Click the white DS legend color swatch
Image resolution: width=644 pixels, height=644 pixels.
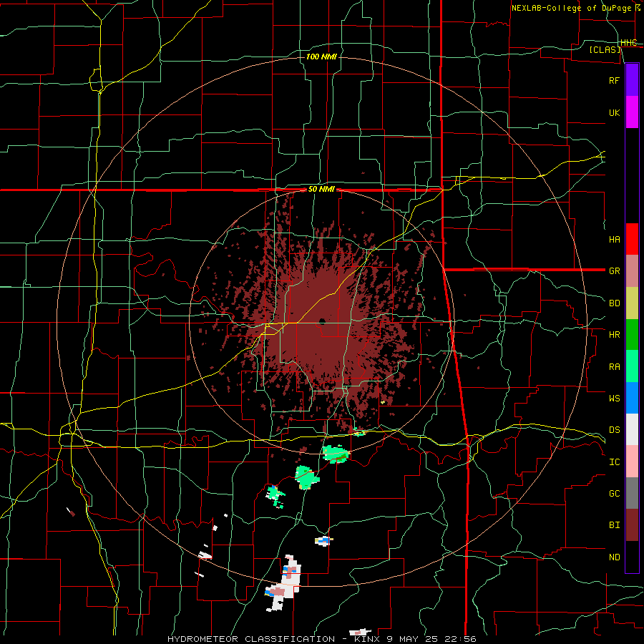(x=632, y=429)
